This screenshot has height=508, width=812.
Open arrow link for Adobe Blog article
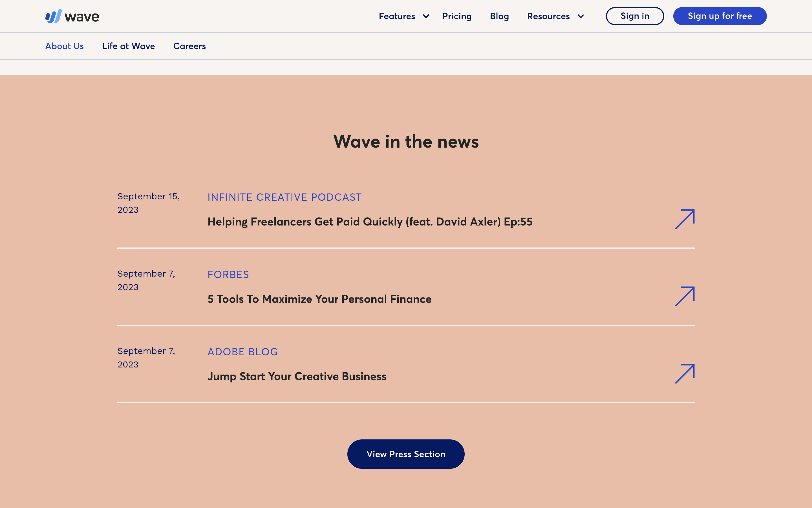click(685, 374)
